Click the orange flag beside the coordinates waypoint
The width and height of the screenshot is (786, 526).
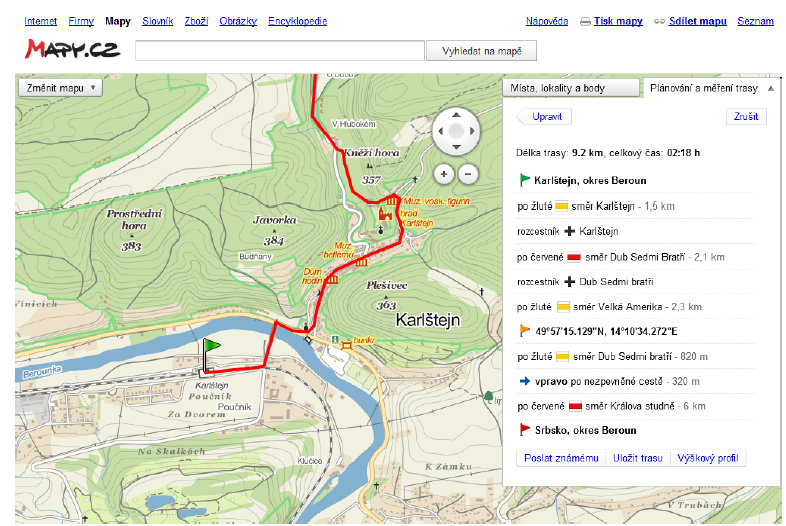pyautogui.click(x=524, y=330)
